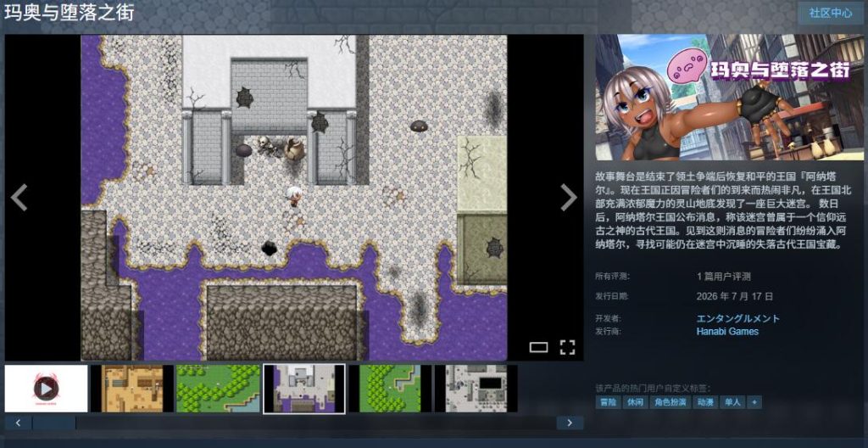868x448 pixels.
Task: Click the 开发者 label
Action: tap(608, 319)
